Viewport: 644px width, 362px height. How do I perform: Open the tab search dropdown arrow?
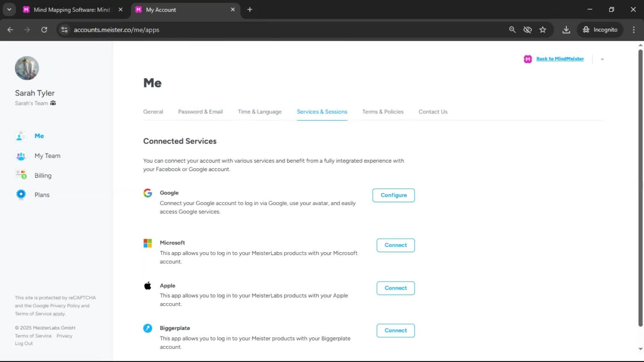[x=9, y=10]
